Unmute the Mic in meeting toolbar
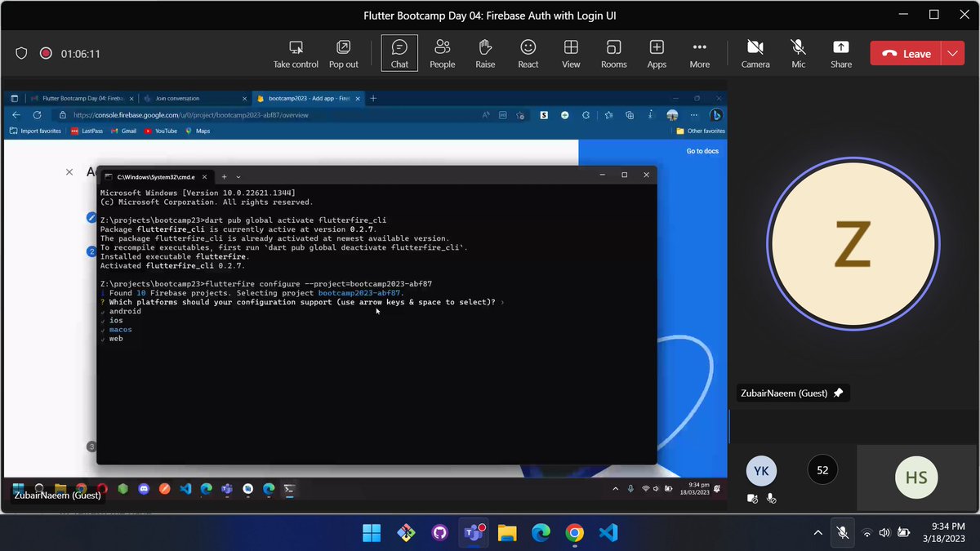Screen dimensions: 980x551 point(799,54)
